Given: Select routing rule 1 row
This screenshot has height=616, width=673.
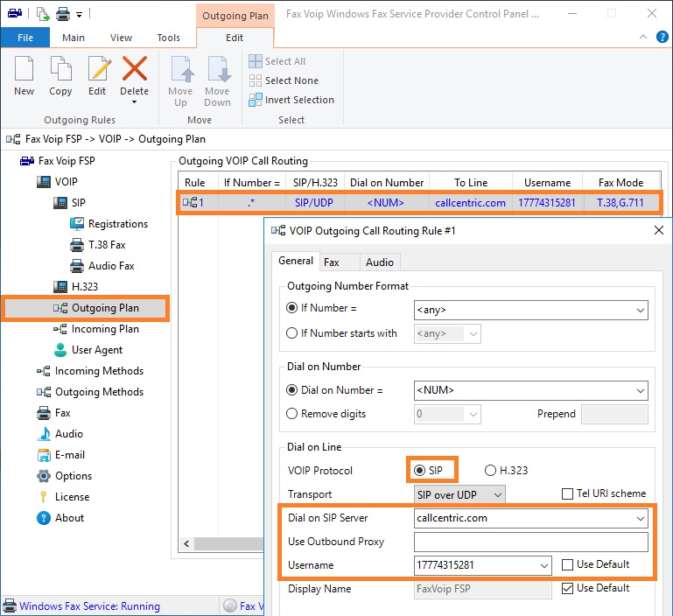Looking at the screenshot, I should pos(419,203).
